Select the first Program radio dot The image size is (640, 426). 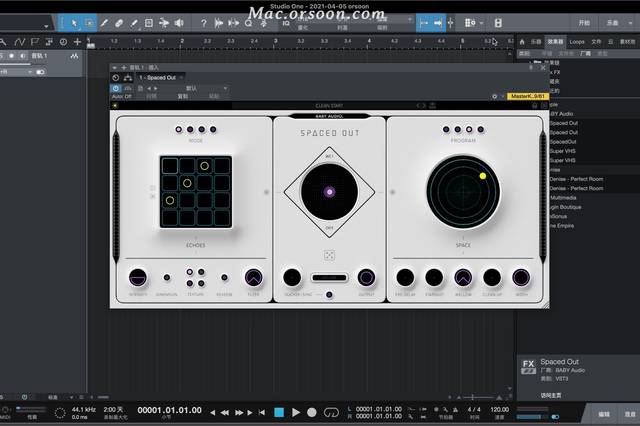[446, 129]
